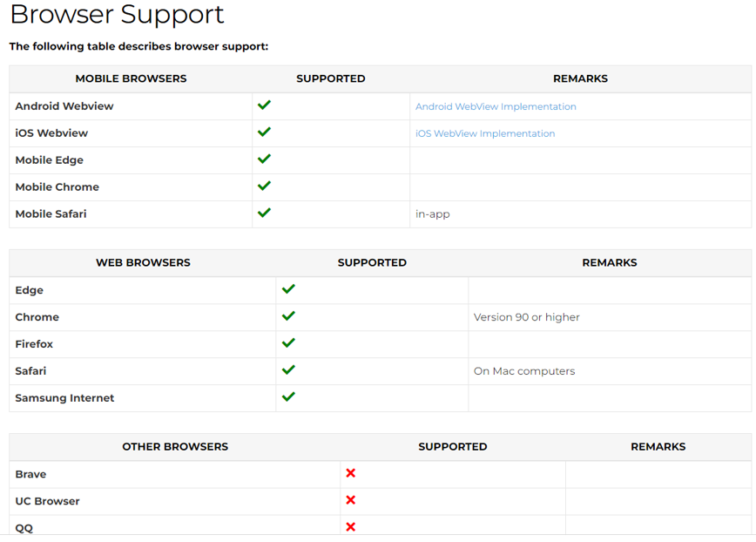
Task: Click the Mobile Safari row label
Action: (51, 214)
